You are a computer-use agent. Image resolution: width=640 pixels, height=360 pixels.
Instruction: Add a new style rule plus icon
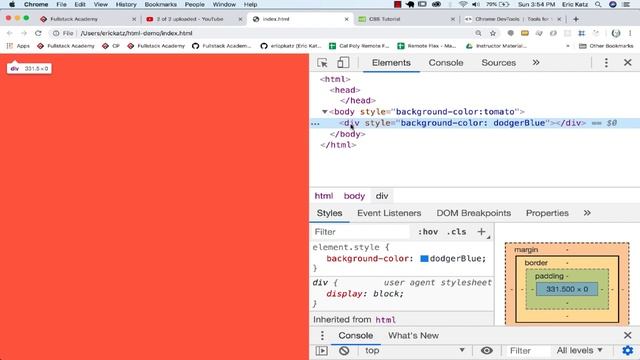481,232
